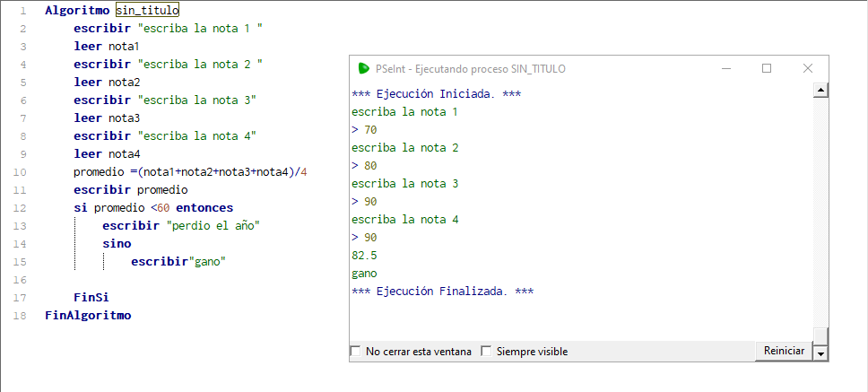Image resolution: width=868 pixels, height=392 pixels.
Task: Click the "si promedio <60 entonces" line
Action: coord(153,208)
